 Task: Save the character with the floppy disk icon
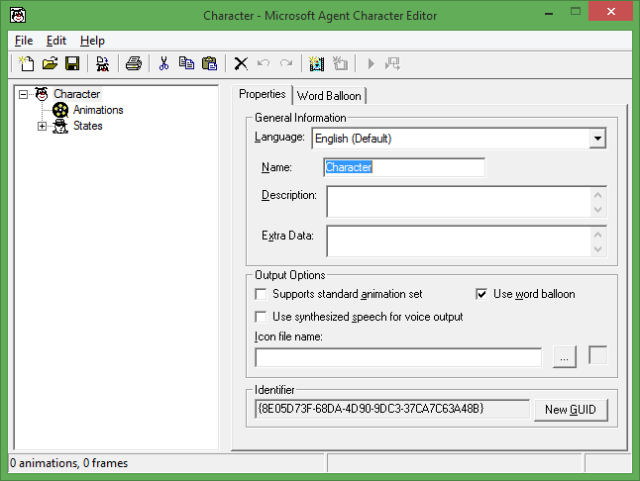[72, 64]
